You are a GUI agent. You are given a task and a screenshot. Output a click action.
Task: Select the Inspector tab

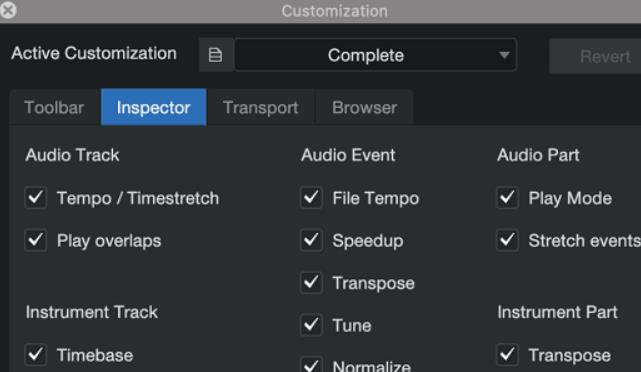coord(154,107)
